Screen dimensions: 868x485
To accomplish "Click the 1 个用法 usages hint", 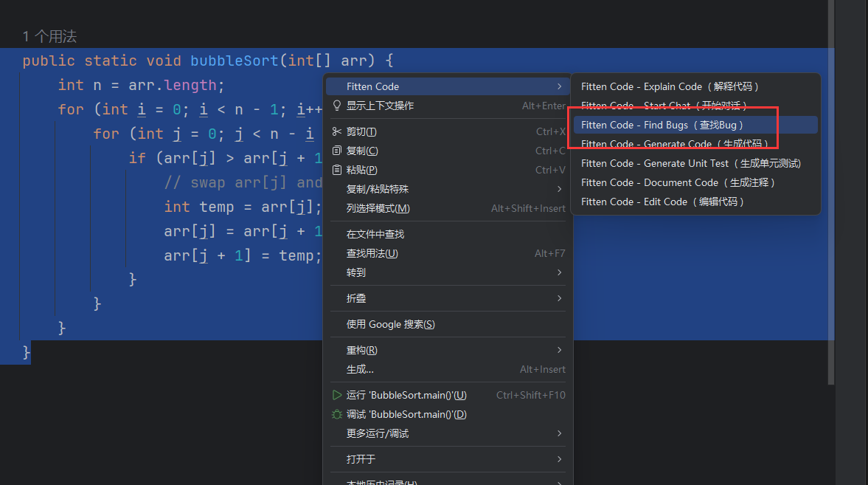I will (x=49, y=36).
